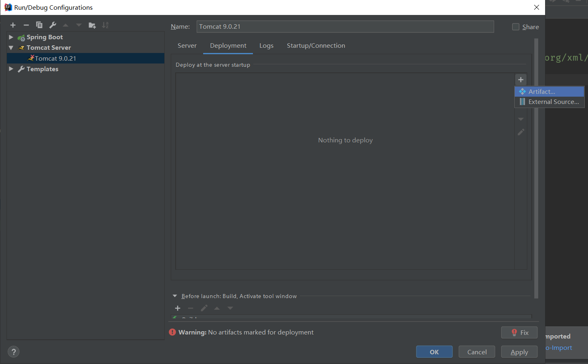The image size is (588, 364).
Task: Click the Apply button
Action: 519,352
